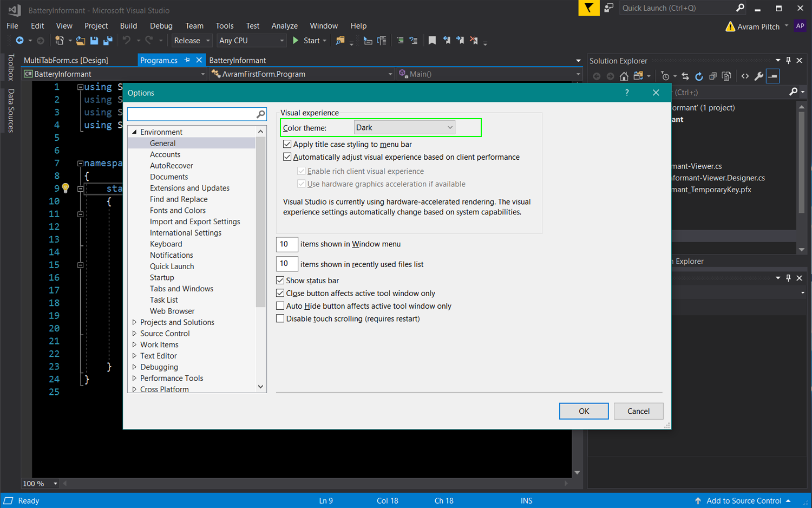Click items shown in Window menu number field
Viewport: 812px width, 508px height.
287,244
